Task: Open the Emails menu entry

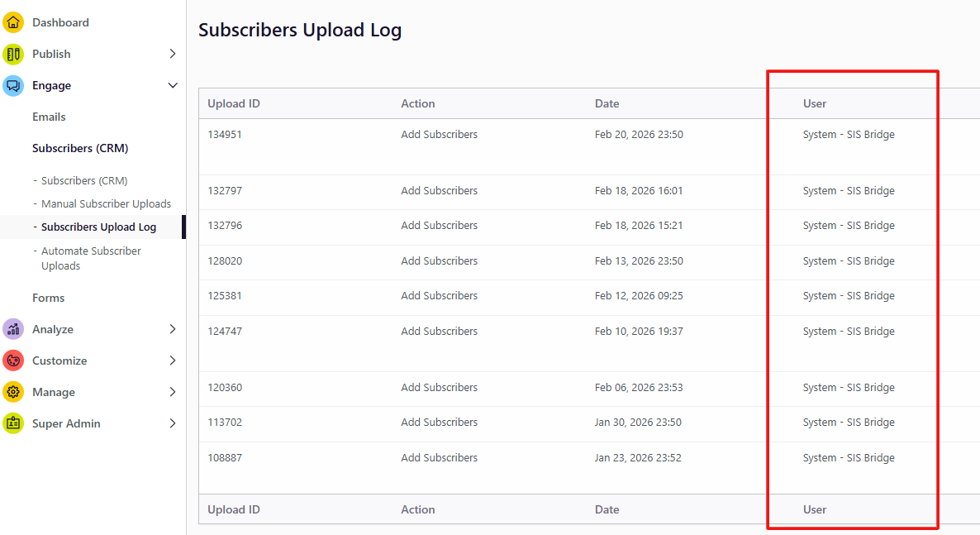Action: (x=48, y=117)
